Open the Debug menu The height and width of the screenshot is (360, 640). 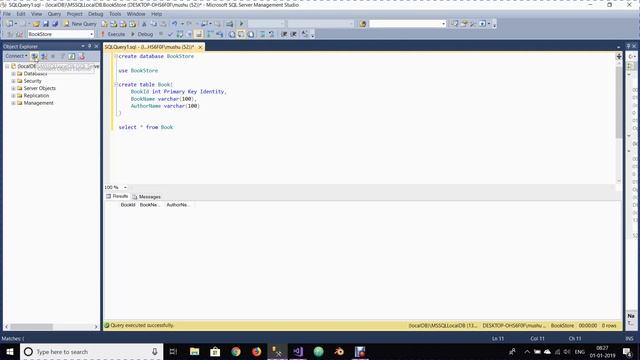click(x=96, y=14)
